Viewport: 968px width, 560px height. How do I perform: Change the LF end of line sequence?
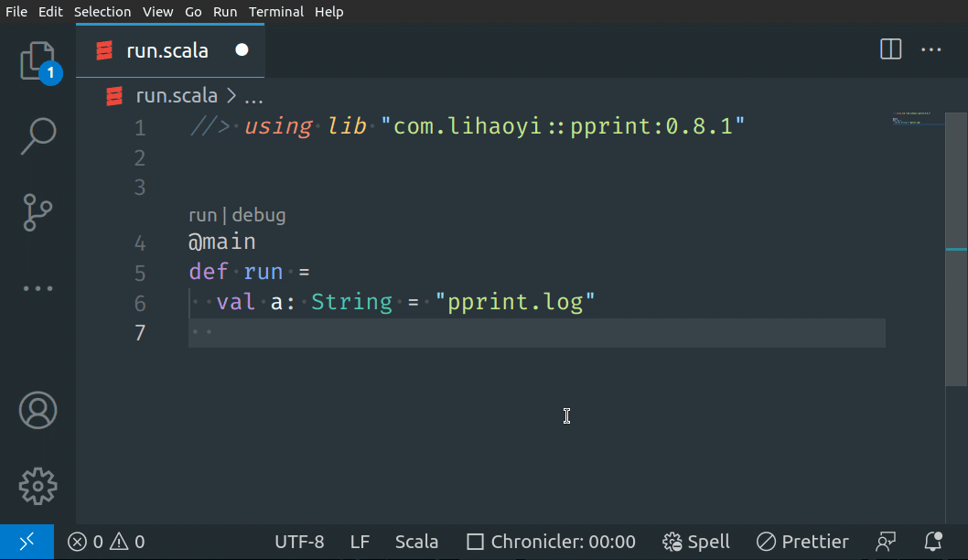coord(360,542)
